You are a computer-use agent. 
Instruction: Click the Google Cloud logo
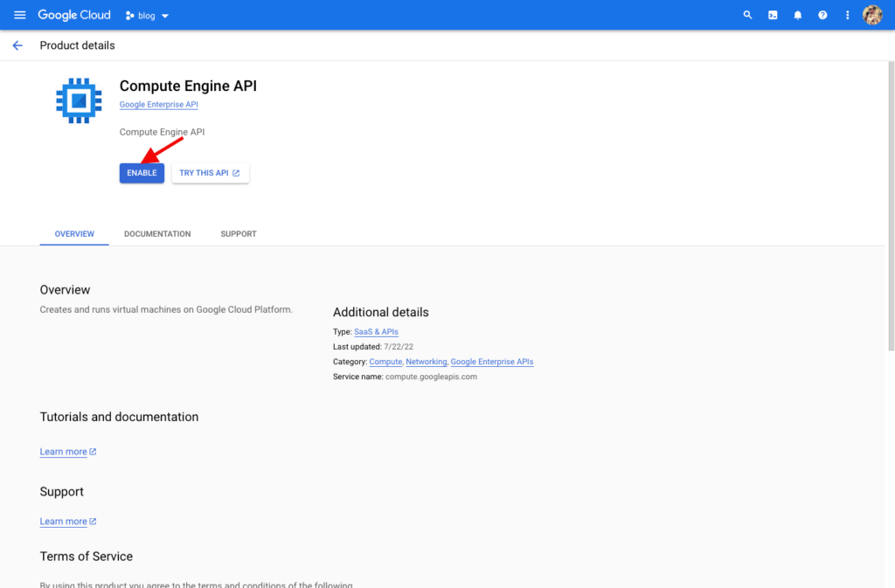(74, 15)
